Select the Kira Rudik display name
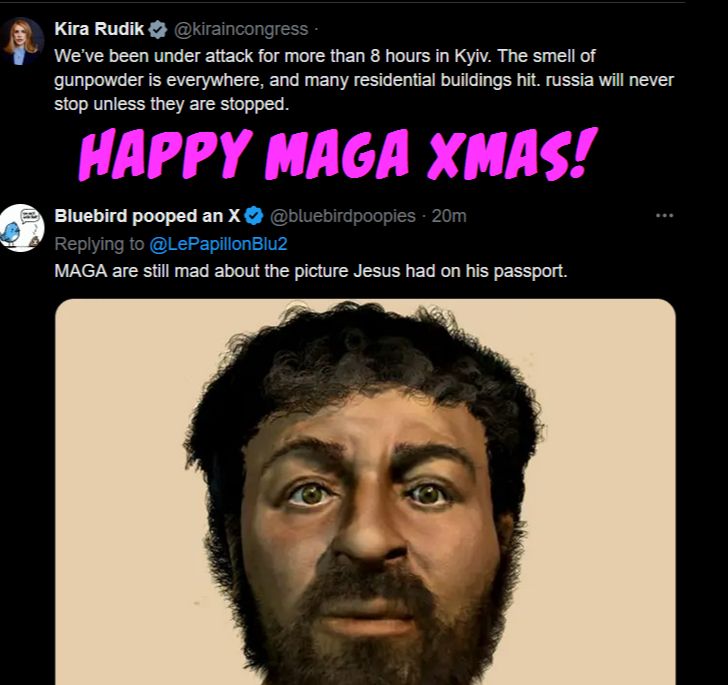Image resolution: width=728 pixels, height=685 pixels. (99, 29)
